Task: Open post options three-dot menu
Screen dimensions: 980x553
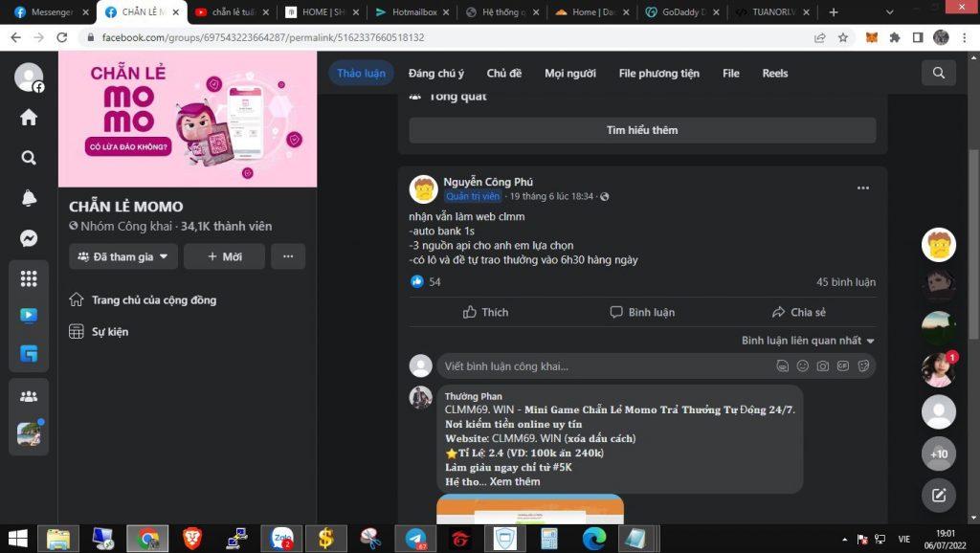Action: point(862,188)
